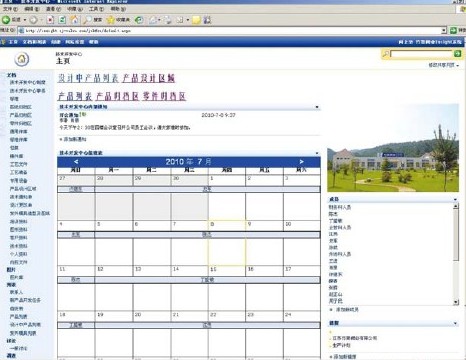
Task: Click the Refresh page icon
Action: click(62, 20)
